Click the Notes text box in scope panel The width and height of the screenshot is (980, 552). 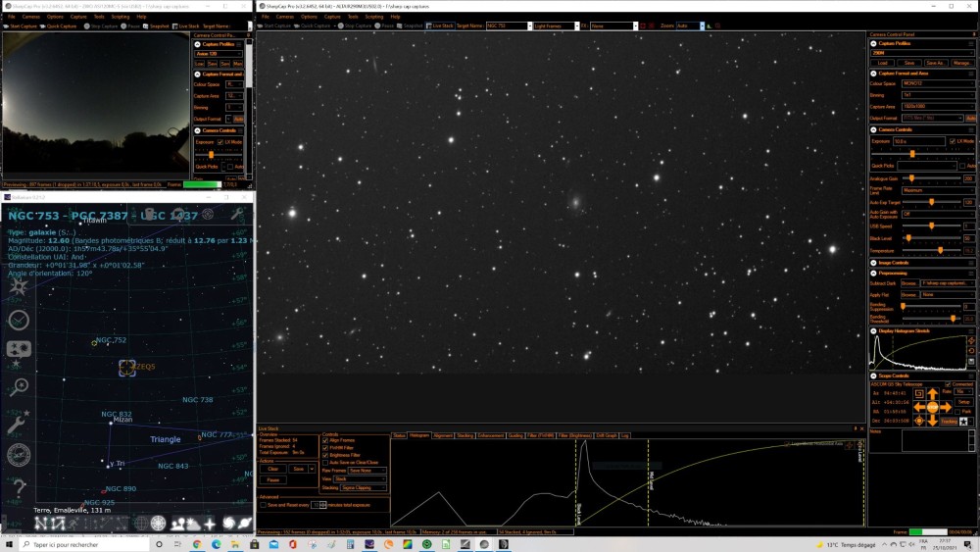click(x=935, y=441)
